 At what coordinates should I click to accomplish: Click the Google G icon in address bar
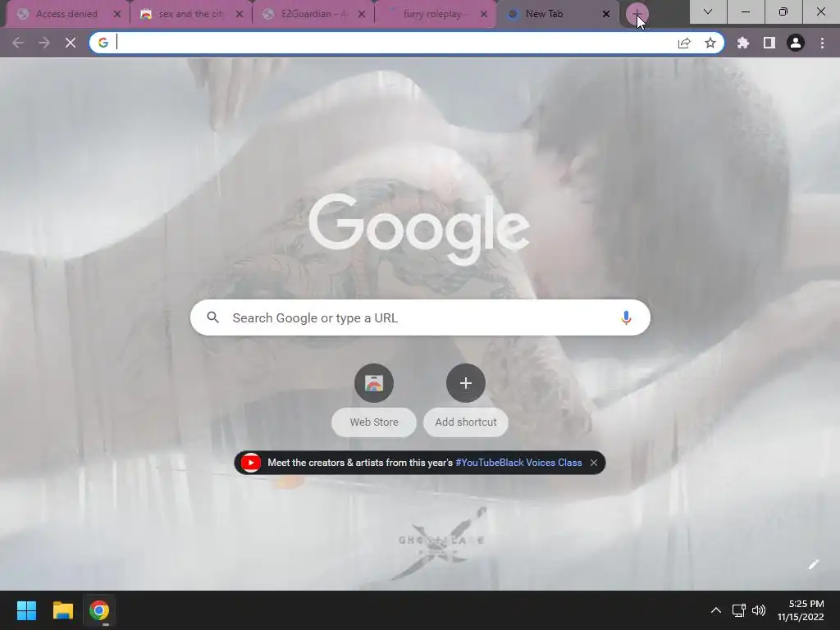103,43
